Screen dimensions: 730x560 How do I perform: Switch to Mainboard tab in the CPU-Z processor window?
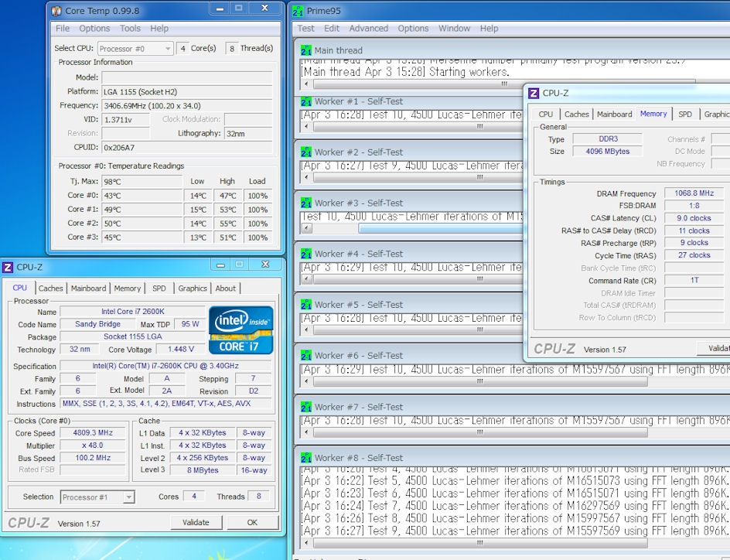point(88,289)
